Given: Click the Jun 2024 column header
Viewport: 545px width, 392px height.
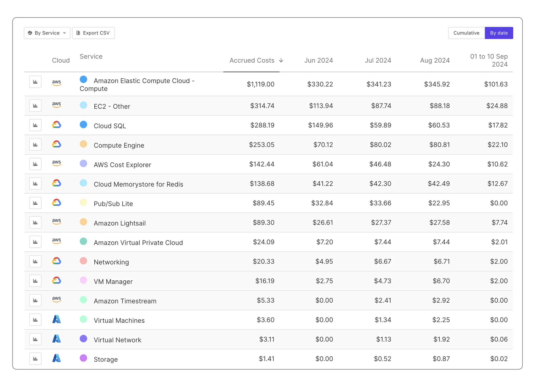Looking at the screenshot, I should (x=319, y=60).
